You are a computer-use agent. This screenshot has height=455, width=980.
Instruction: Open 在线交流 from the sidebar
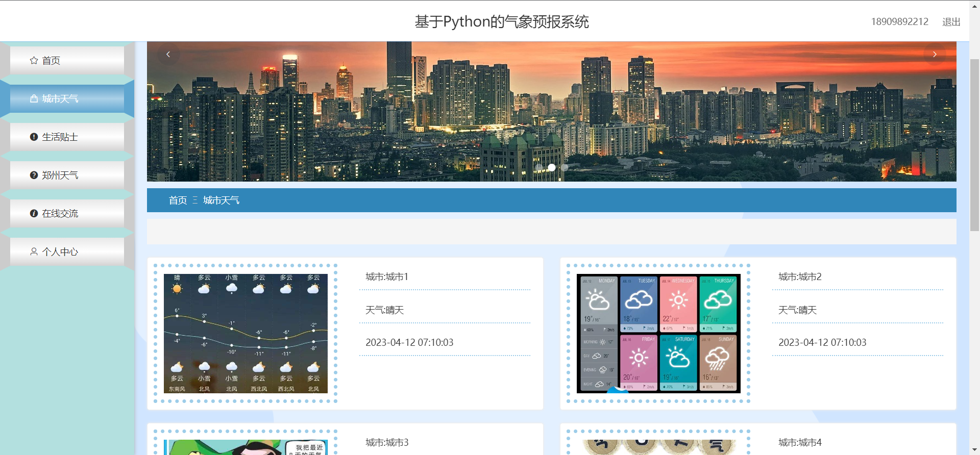[x=67, y=213]
